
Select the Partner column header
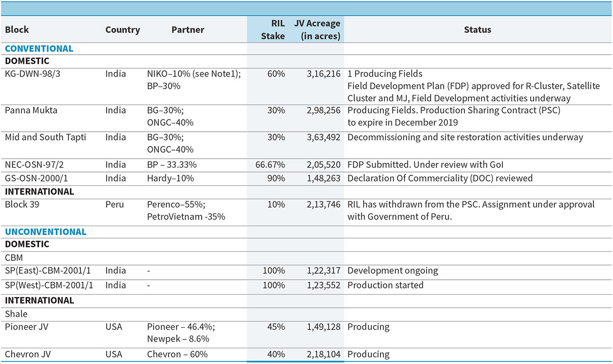pyautogui.click(x=187, y=30)
